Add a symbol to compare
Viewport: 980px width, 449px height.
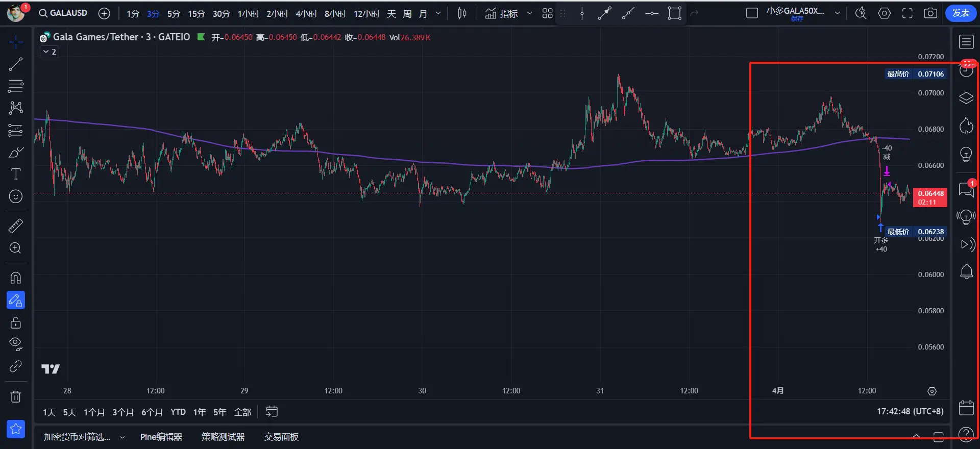coord(104,14)
